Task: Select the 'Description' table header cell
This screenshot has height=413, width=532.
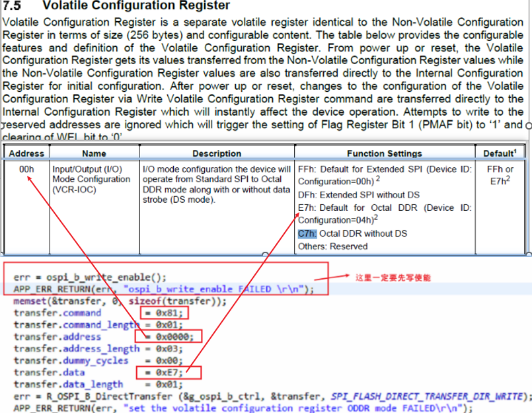Action: pyautogui.click(x=217, y=153)
